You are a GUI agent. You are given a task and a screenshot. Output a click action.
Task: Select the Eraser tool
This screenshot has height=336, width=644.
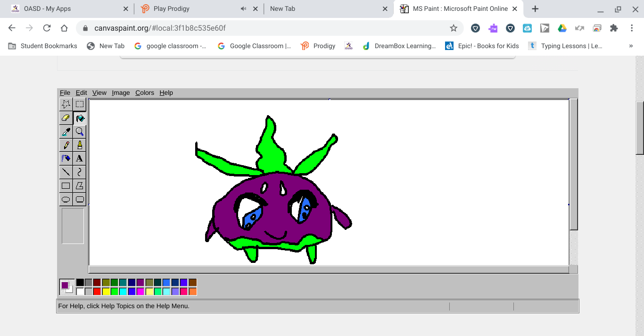click(x=66, y=118)
